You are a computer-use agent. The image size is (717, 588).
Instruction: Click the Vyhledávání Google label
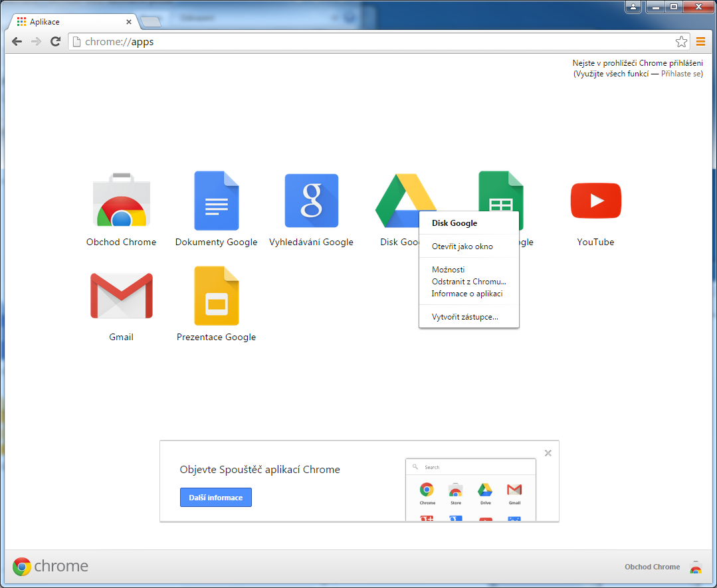tap(312, 243)
